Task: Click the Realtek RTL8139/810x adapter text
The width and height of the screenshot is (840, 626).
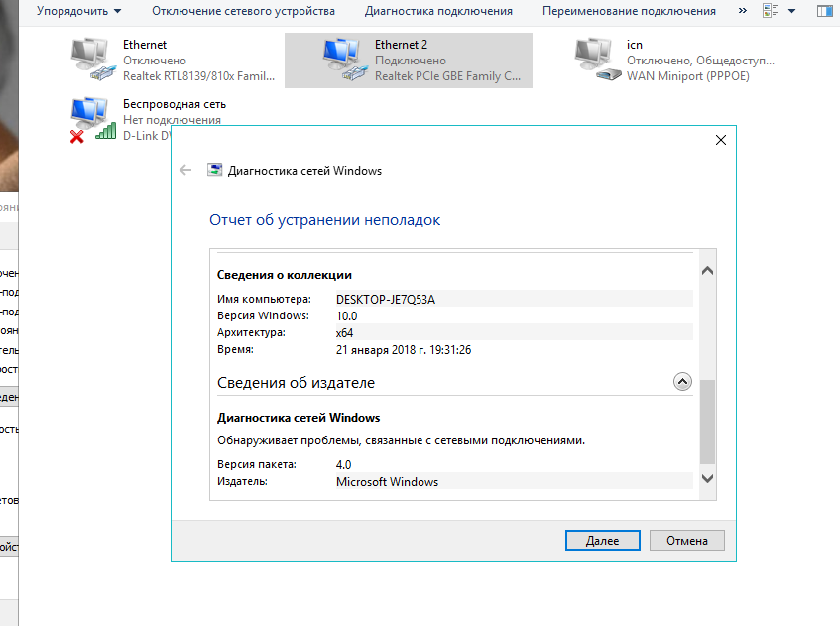Action: click(x=198, y=76)
